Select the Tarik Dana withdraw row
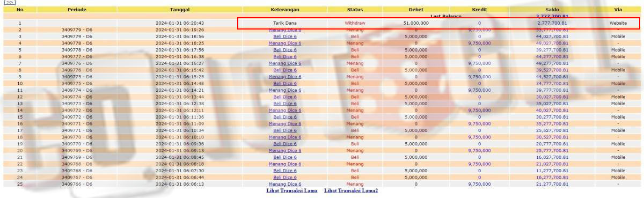Screen dimensions: 644x198 322,23
